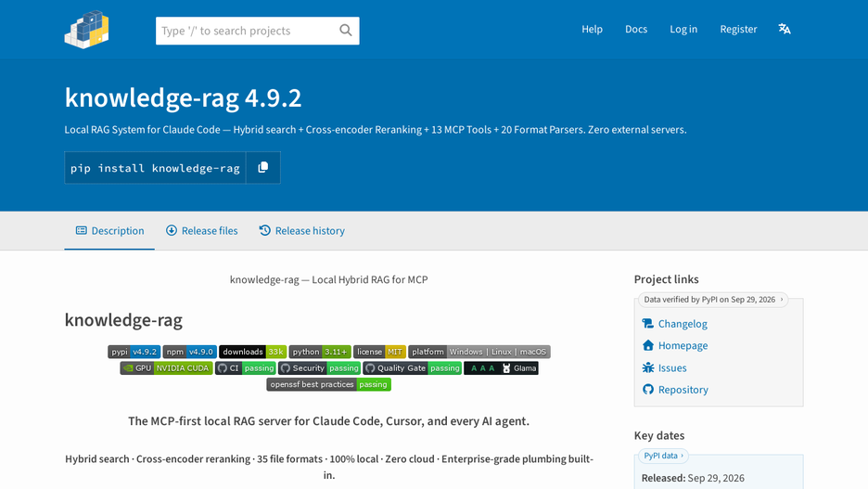Click the Local Hybrid RAG for MCP caption
Screen dimensions: 868x489
point(329,279)
